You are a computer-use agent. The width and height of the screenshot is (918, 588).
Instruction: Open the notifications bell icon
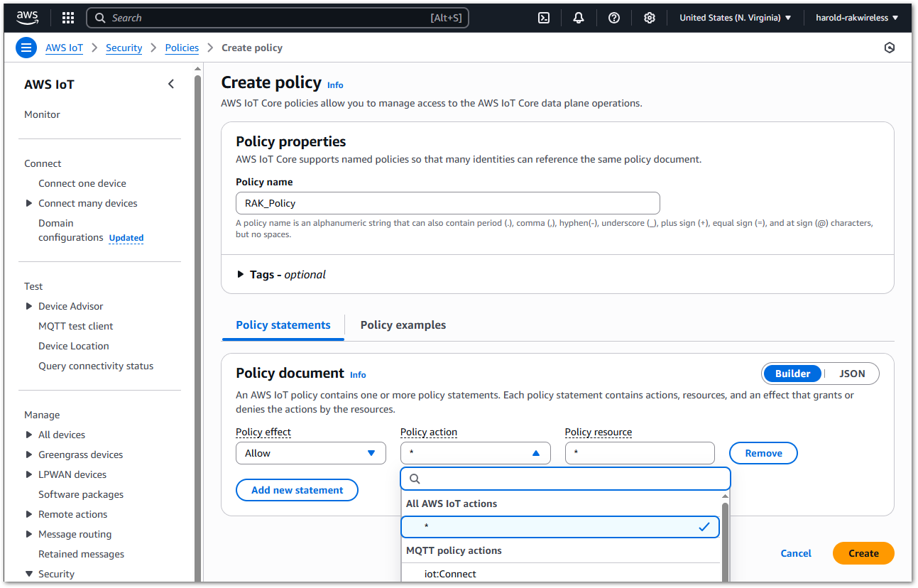579,17
